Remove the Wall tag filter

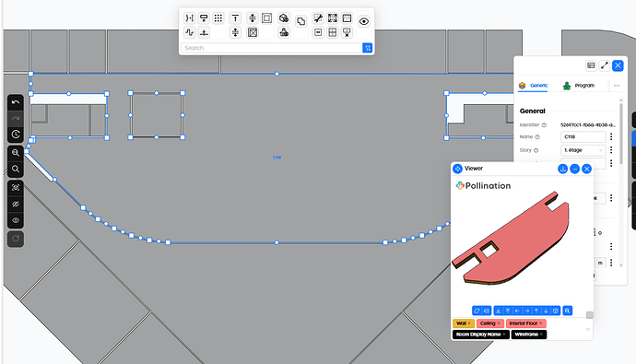pyautogui.click(x=469, y=323)
